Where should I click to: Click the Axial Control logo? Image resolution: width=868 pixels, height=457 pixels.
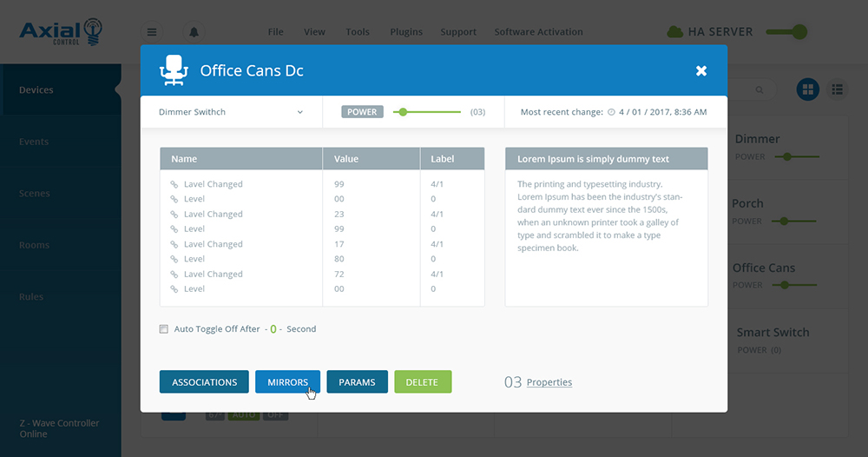[61, 32]
